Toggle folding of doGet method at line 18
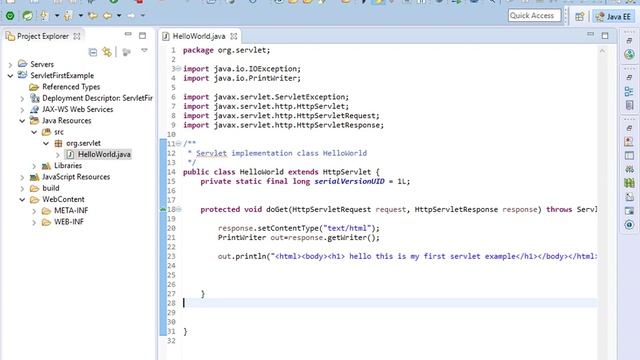 click(178, 209)
